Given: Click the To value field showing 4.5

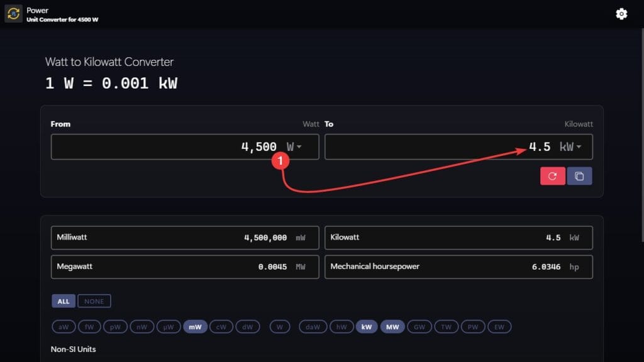Looking at the screenshot, I should [x=458, y=147].
